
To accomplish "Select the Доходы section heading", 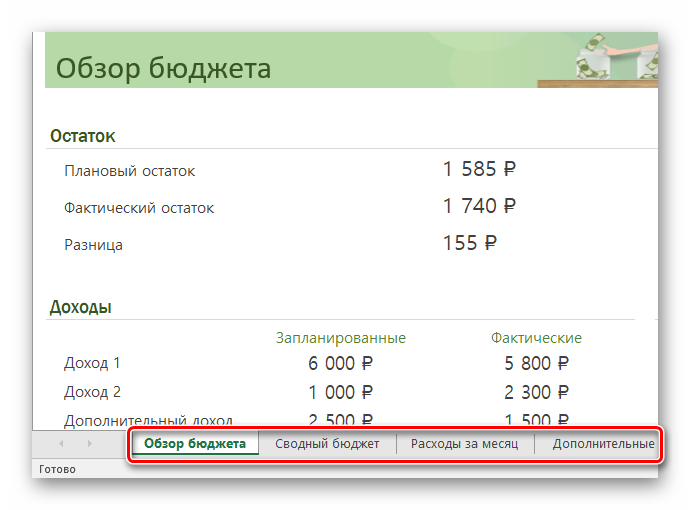I will click(81, 307).
